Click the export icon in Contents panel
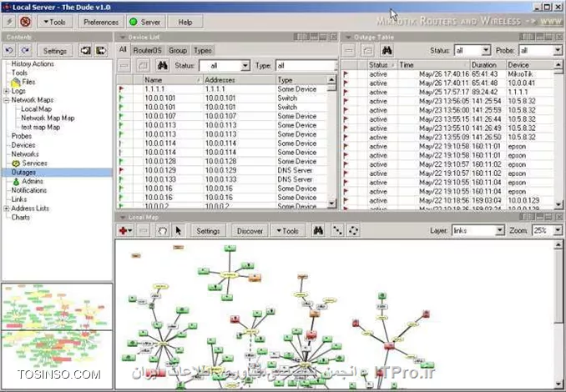The width and height of the screenshot is (566, 392). coord(101,51)
